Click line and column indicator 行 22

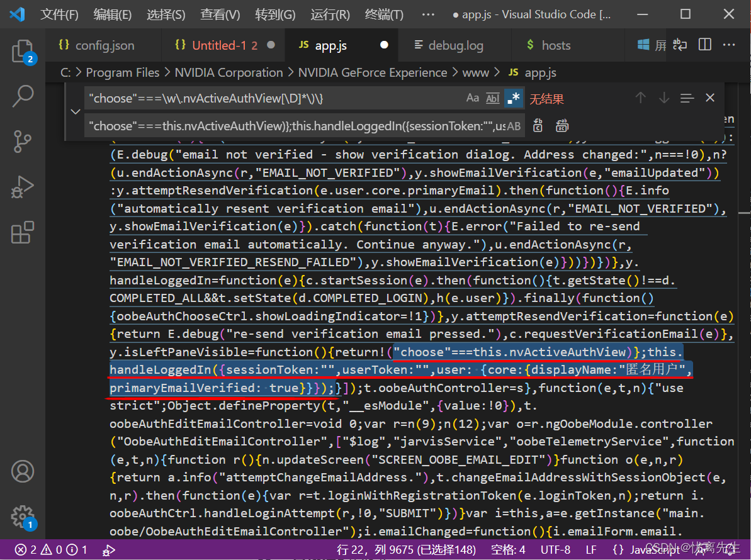pos(406,550)
